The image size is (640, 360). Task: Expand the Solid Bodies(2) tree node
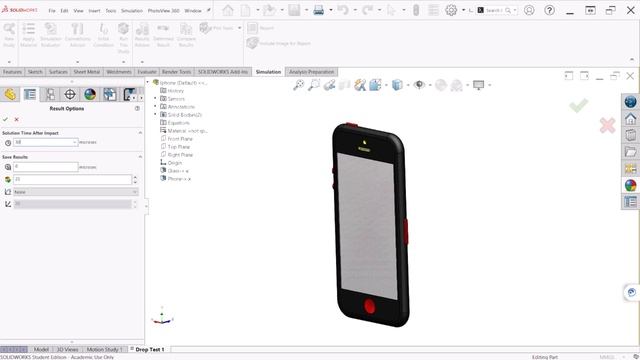[155, 114]
